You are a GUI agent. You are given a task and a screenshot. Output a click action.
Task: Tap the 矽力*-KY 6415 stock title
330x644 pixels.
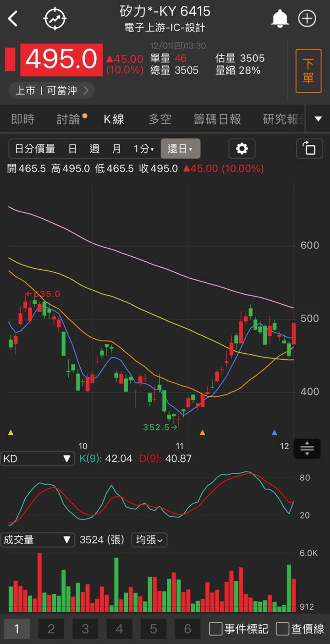[x=165, y=11]
